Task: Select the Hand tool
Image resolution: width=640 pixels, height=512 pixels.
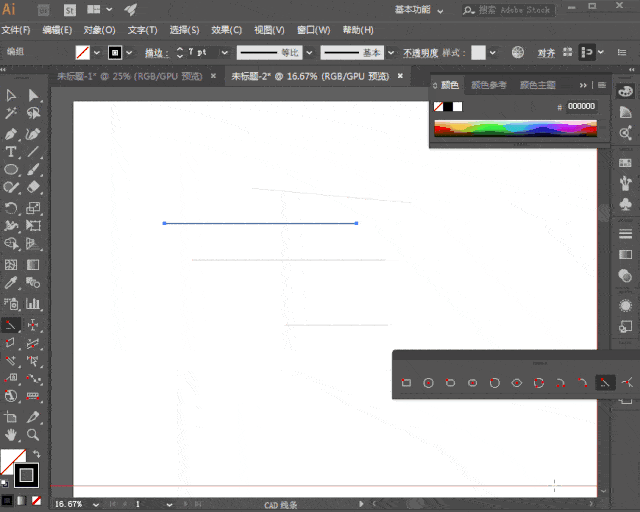Action: point(11,435)
